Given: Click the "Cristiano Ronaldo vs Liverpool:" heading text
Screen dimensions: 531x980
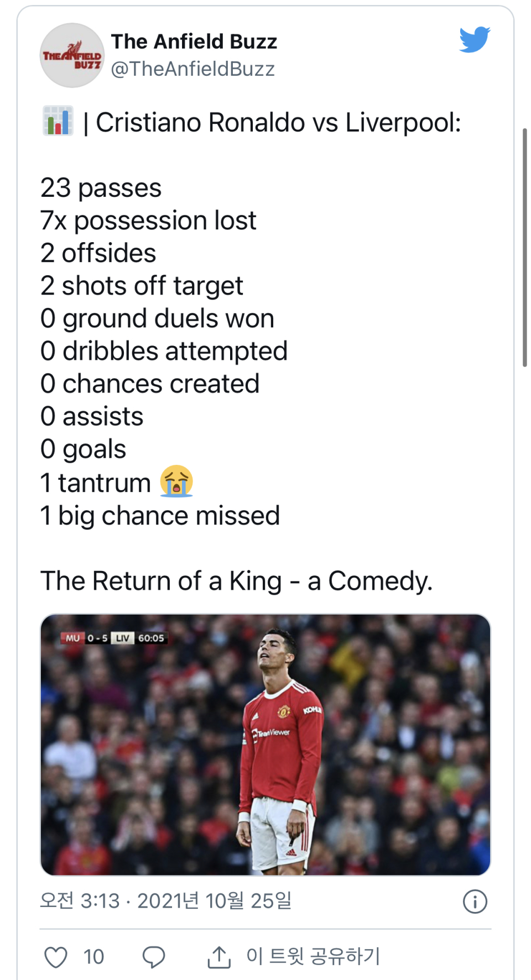Looking at the screenshot, I should 278,122.
